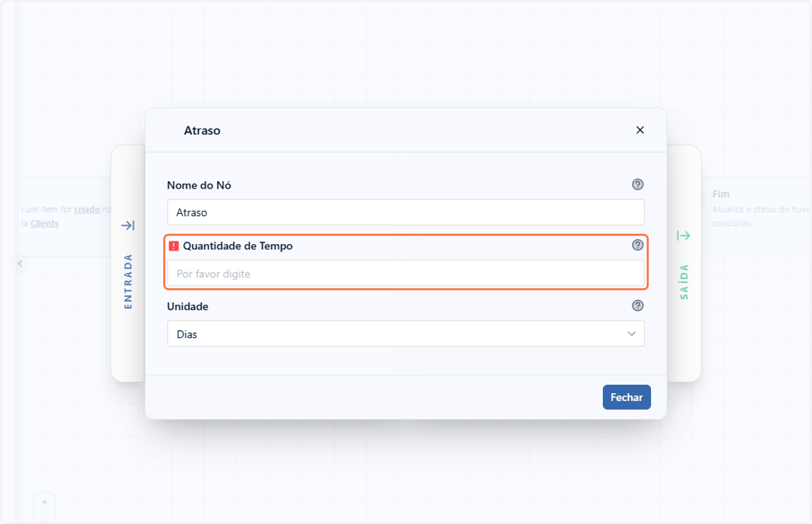
Task: Click the ENTRADA vertical label
Action: (x=128, y=281)
